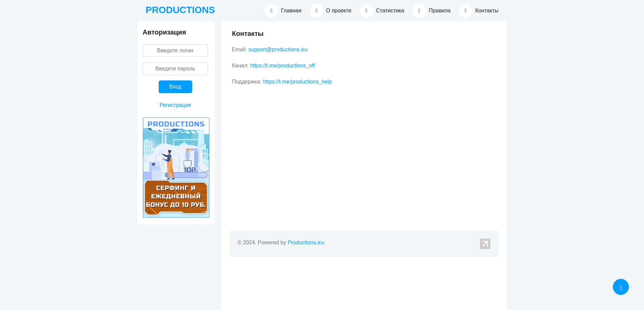This screenshot has width=644, height=310.
Task: Click the Статистика navigation icon
Action: coord(366,10)
